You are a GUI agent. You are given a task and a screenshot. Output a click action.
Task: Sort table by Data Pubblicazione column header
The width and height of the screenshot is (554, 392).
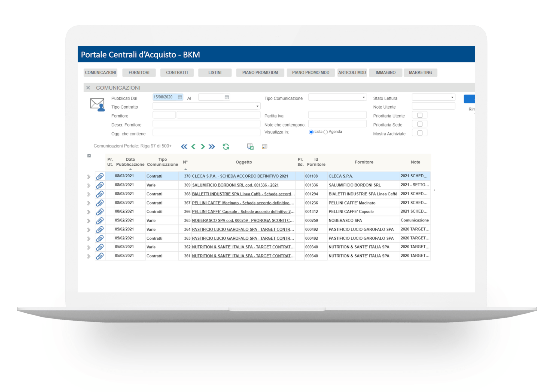130,162
